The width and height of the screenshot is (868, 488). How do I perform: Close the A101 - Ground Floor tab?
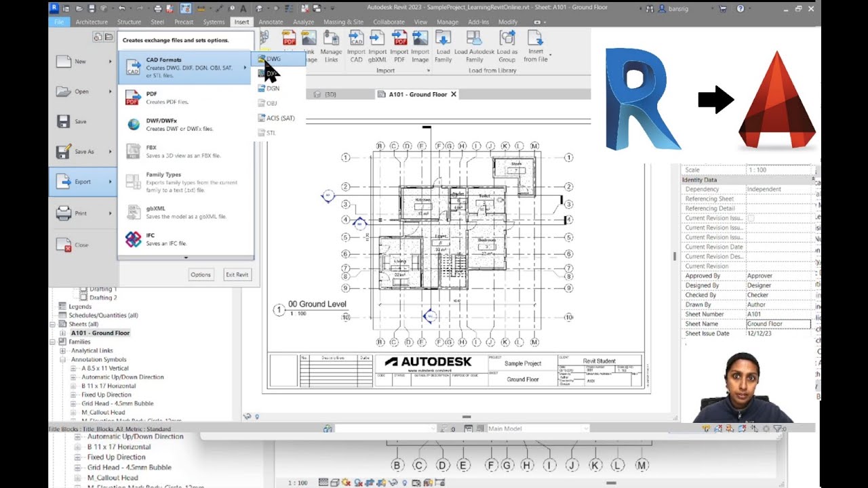(454, 94)
